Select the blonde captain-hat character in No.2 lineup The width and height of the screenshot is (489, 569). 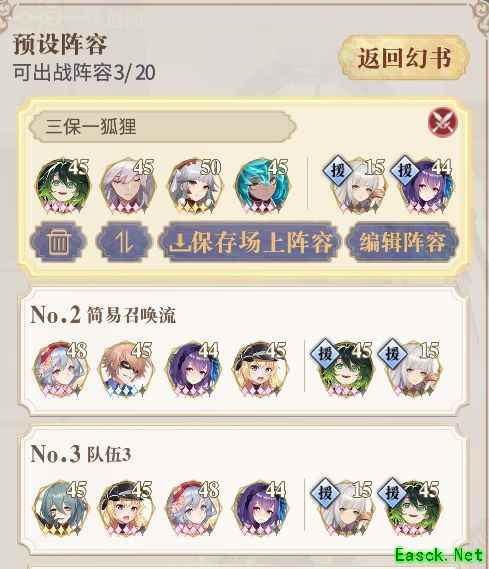260,369
